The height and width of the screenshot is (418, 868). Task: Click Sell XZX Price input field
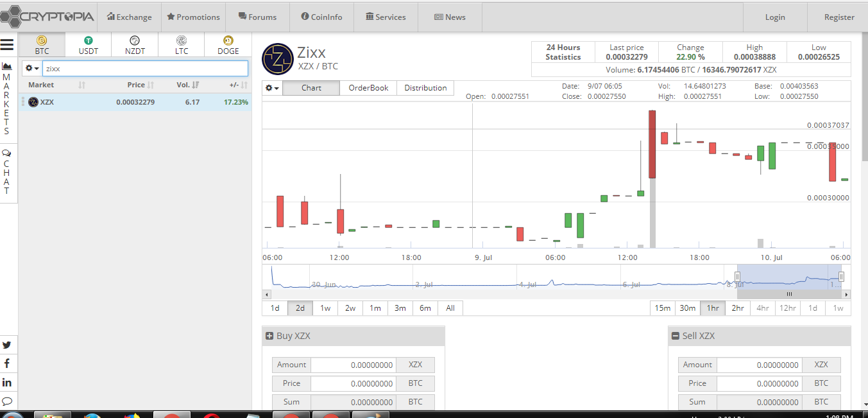760,383
